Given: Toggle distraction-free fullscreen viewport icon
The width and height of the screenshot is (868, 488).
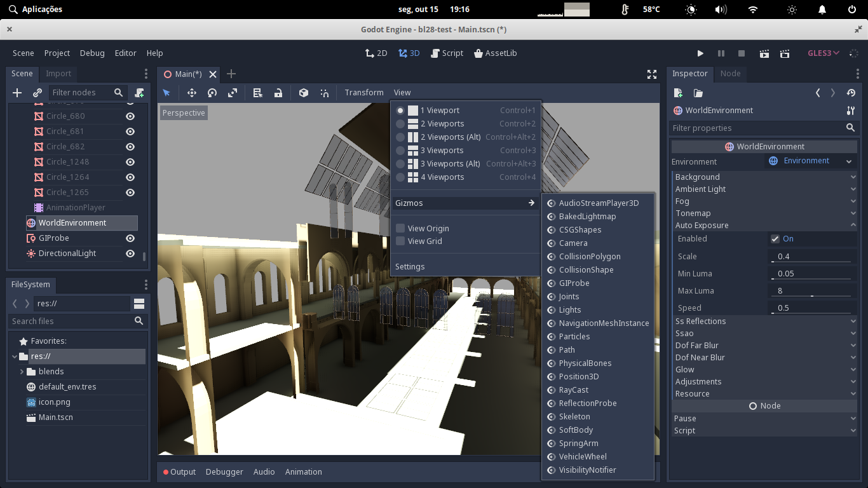Looking at the screenshot, I should [652, 74].
